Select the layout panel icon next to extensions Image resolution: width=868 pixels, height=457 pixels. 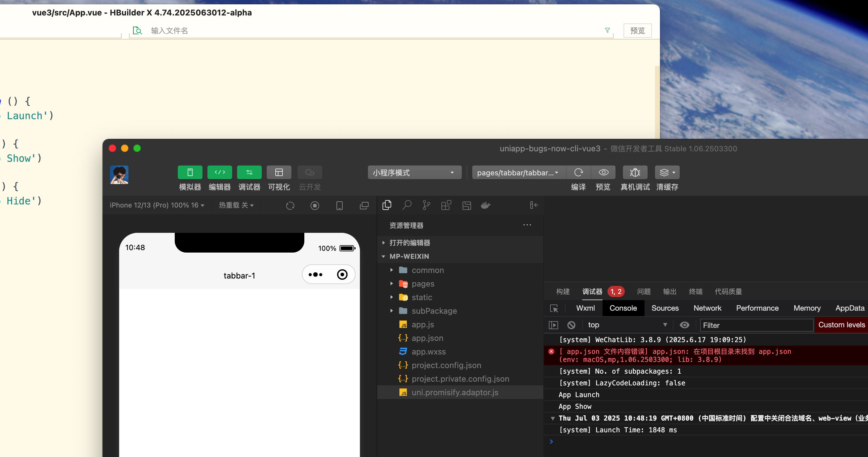467,205
